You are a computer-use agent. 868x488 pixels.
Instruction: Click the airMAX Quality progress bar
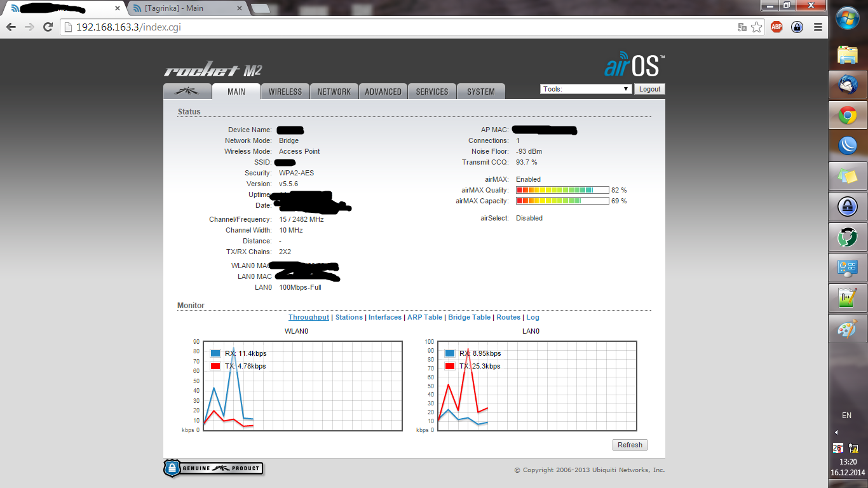[562, 190]
